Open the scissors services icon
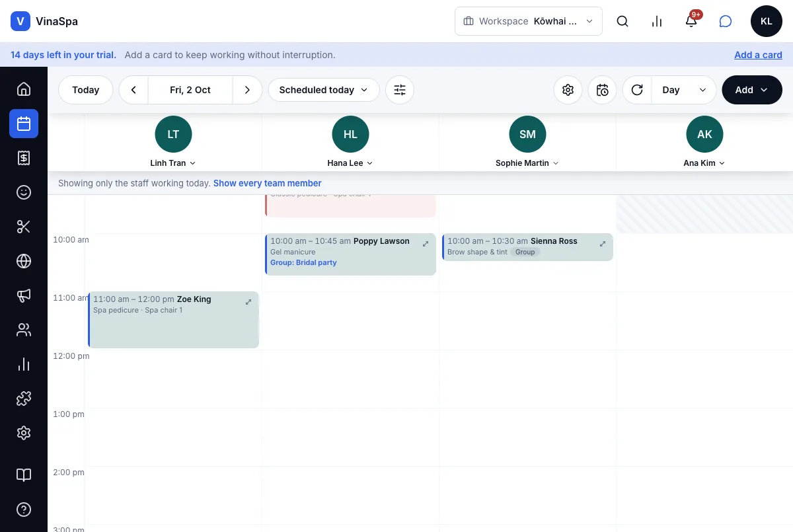The width and height of the screenshot is (793, 532). click(x=24, y=227)
